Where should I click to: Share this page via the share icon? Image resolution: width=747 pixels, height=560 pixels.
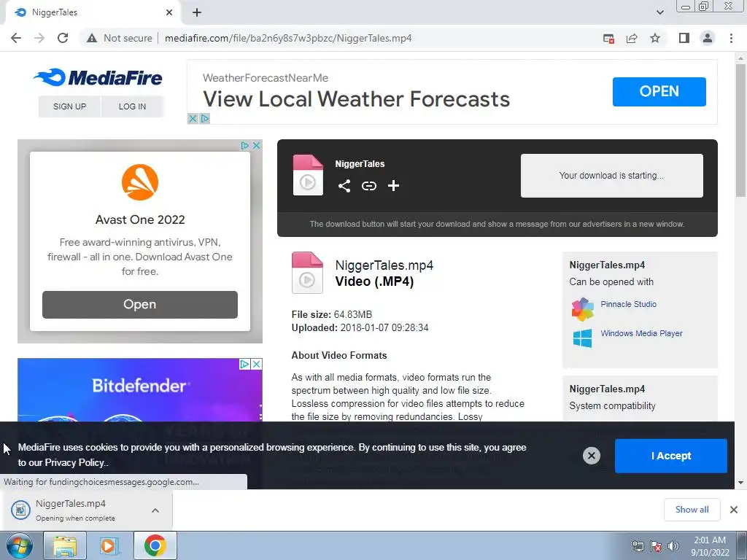pyautogui.click(x=632, y=39)
